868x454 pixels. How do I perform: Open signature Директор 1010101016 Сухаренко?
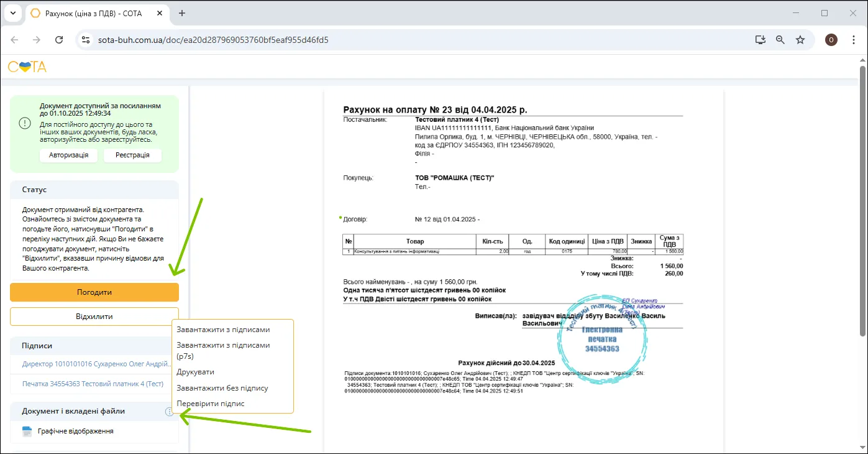coord(96,364)
